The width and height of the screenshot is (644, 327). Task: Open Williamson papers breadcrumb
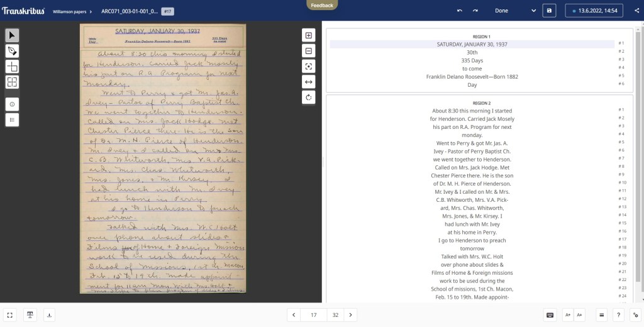pos(73,11)
